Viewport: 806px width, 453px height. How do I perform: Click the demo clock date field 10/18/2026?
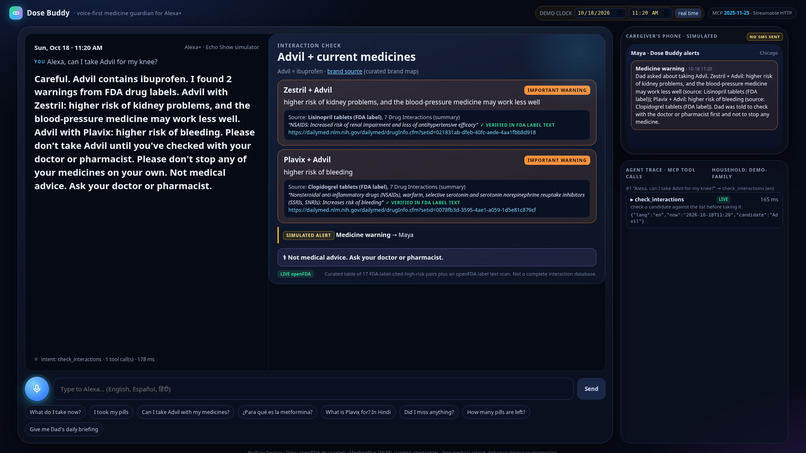pyautogui.click(x=600, y=13)
